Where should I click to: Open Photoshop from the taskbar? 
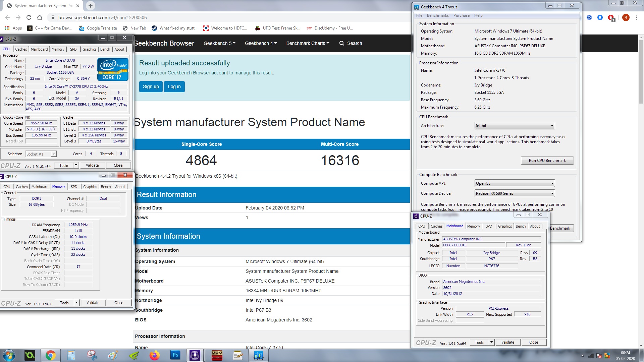(175, 355)
